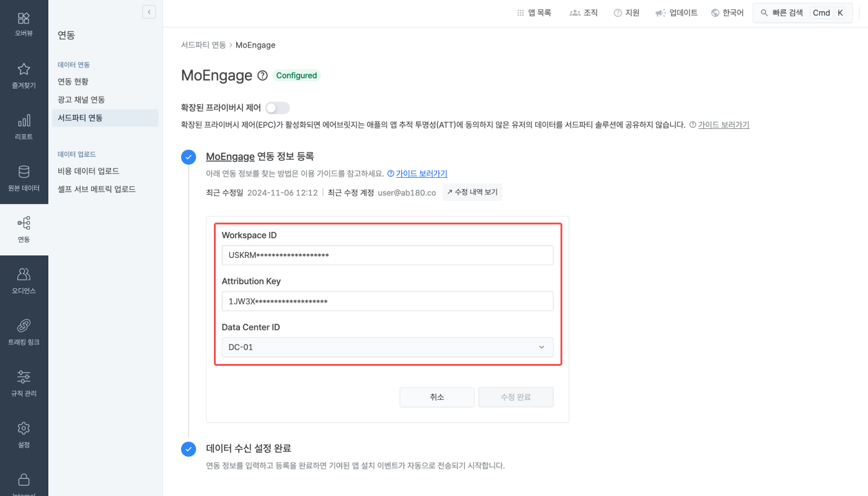868x496 pixels.
Task: Click the 취소 button
Action: point(437,397)
